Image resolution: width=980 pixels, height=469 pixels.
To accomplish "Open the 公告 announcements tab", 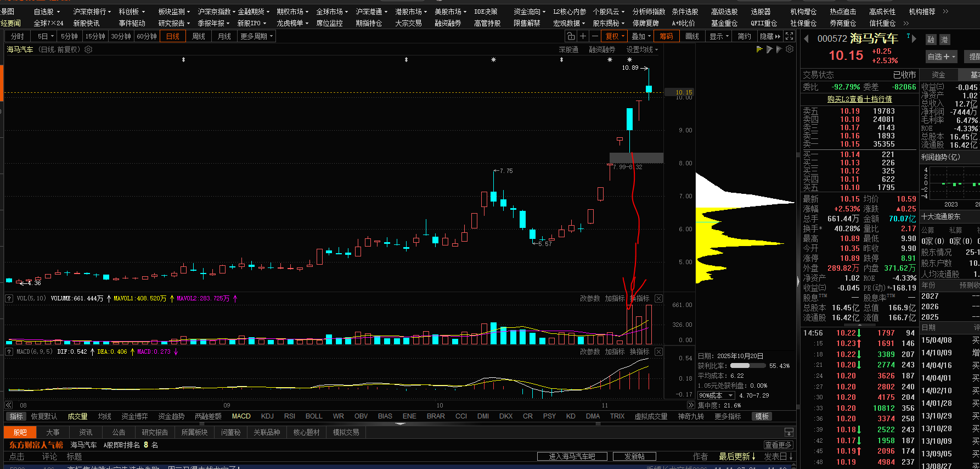I will click(x=119, y=432).
